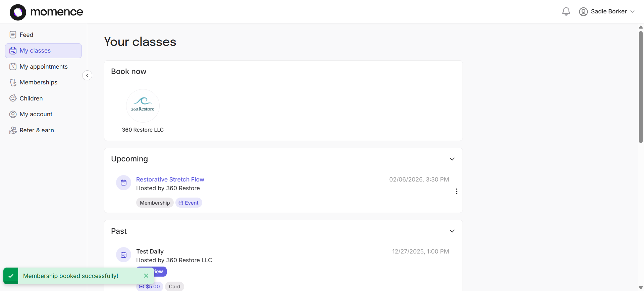Screen dimensions: 644x291
Task: Open the Restorative Stretch Flow link
Action: [x=170, y=179]
